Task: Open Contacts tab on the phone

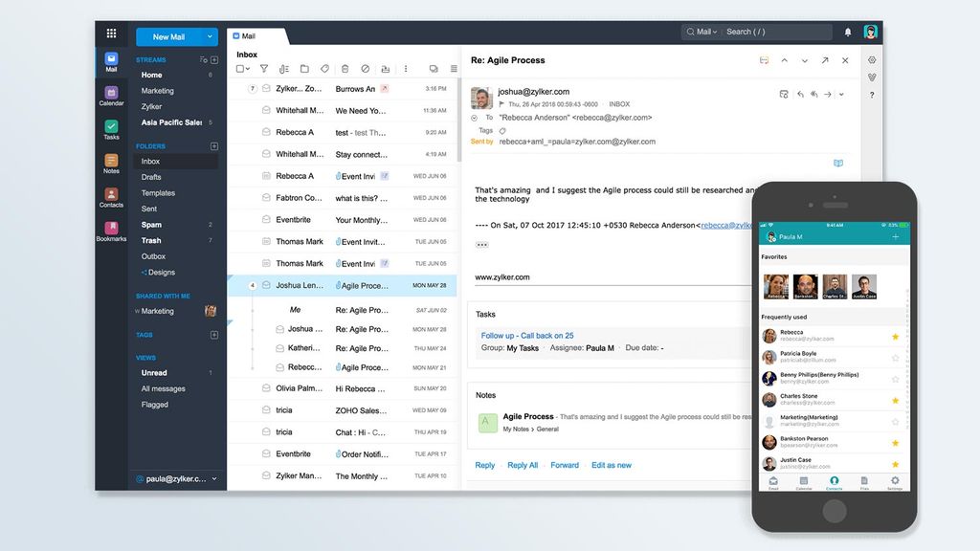Action: coord(835,481)
